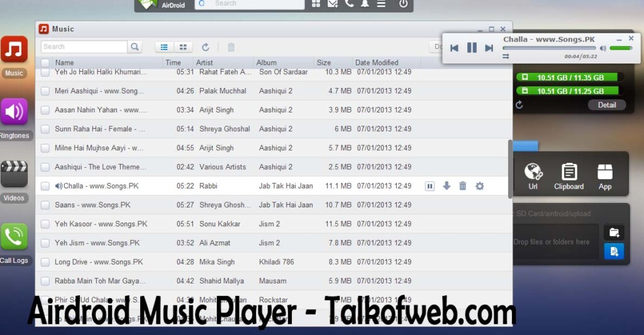Click the AirDroid top bar search field
The height and width of the screenshot is (335, 644).
click(249, 4)
